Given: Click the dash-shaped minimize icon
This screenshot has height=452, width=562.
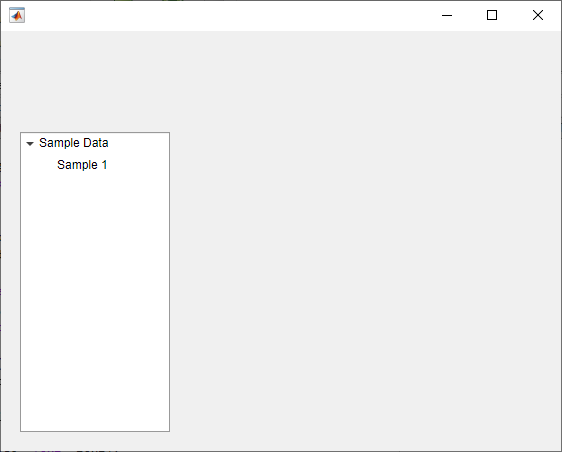Looking at the screenshot, I should click(x=447, y=15).
